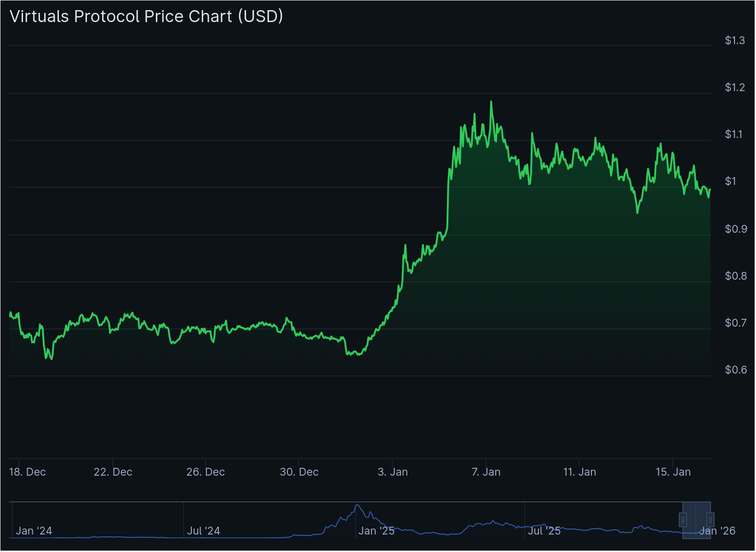Image resolution: width=756 pixels, height=552 pixels.
Task: Click the $0.8 price axis label
Action: pyautogui.click(x=736, y=276)
